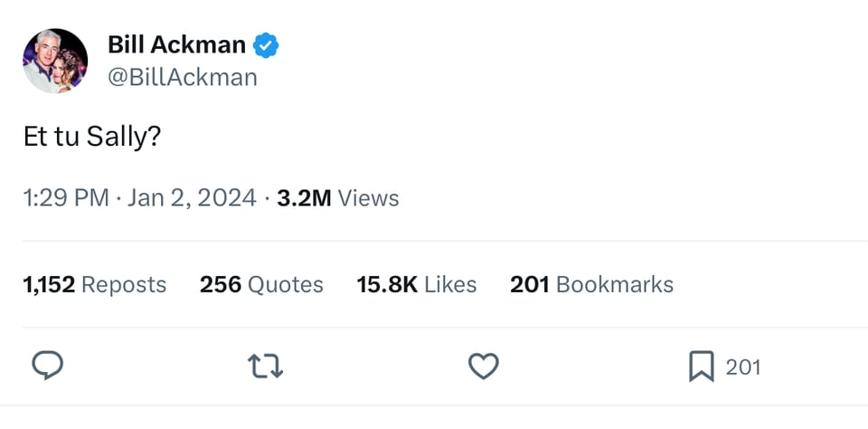Screen dimensions: 868x429
Task: View the 1,152 Reposts list
Action: tap(94, 284)
